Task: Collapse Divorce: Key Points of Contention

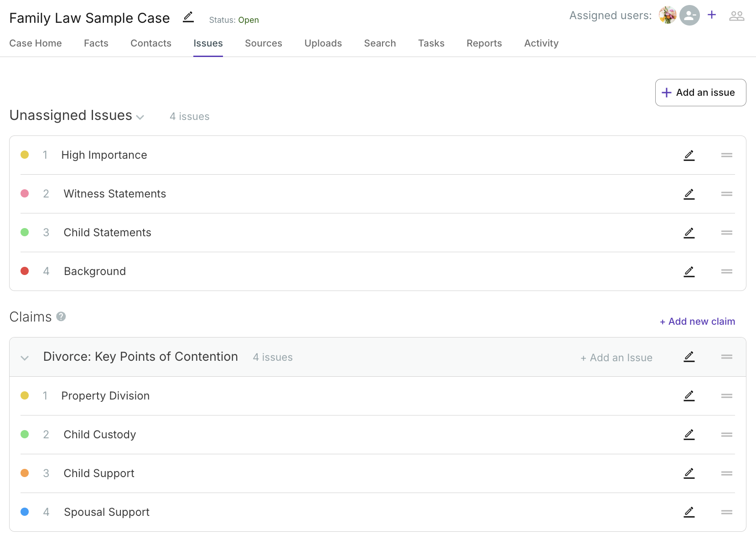Action: pos(25,358)
